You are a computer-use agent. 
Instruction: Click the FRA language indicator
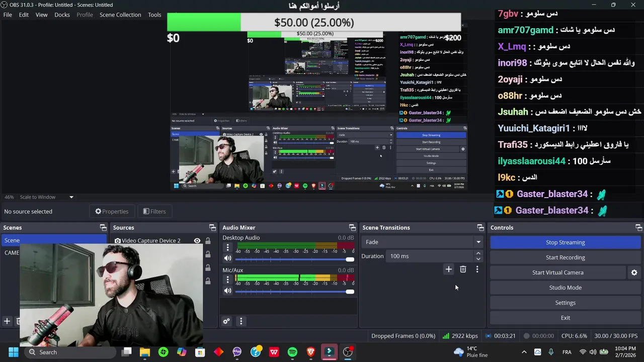[x=567, y=352]
